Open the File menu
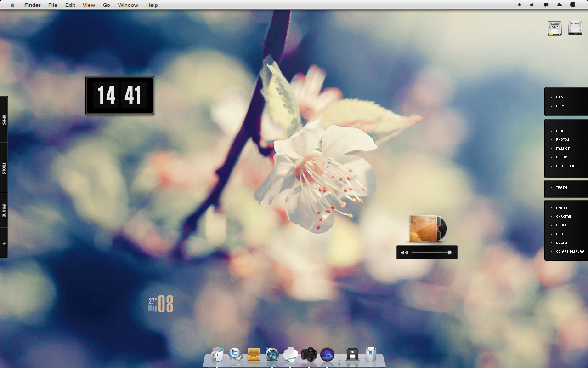The image size is (588, 368). click(53, 5)
